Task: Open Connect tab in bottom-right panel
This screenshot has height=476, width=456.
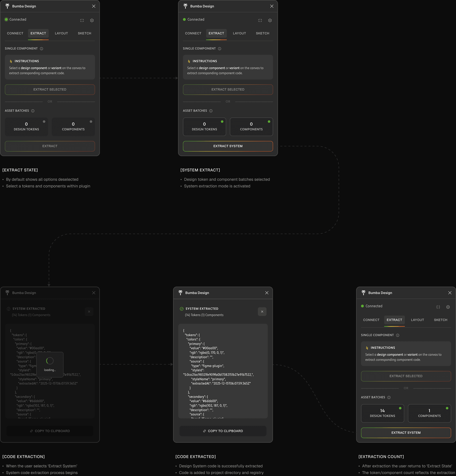Action: tap(371, 320)
